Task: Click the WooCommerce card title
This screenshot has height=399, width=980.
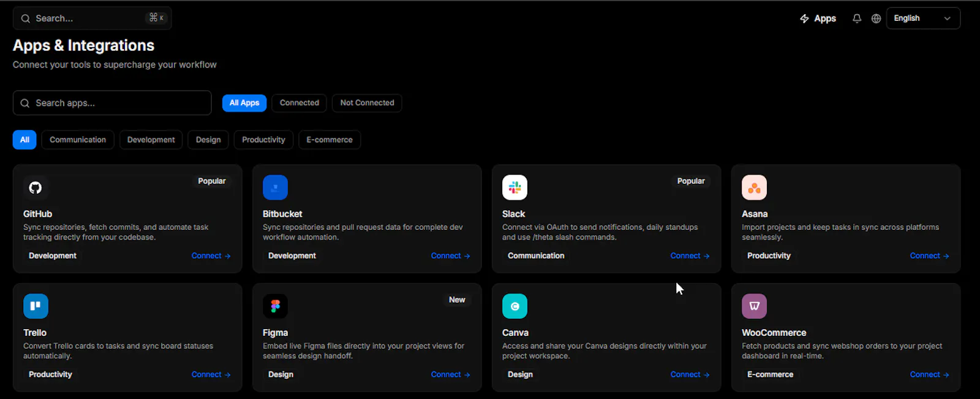Action: pos(774,333)
